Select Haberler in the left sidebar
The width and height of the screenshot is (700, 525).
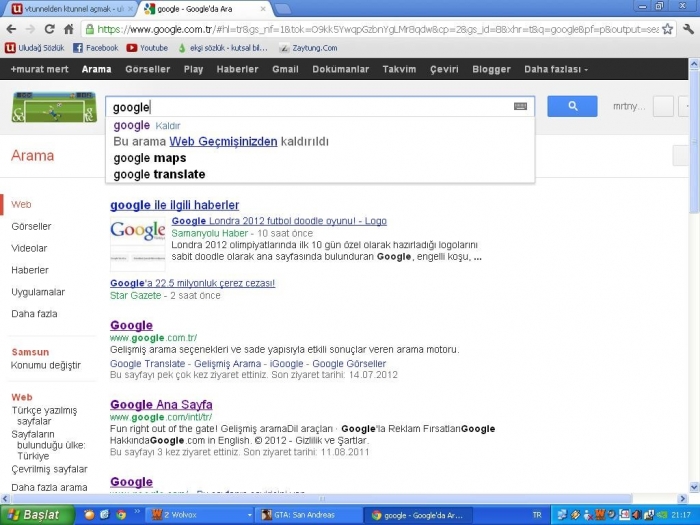point(30,270)
